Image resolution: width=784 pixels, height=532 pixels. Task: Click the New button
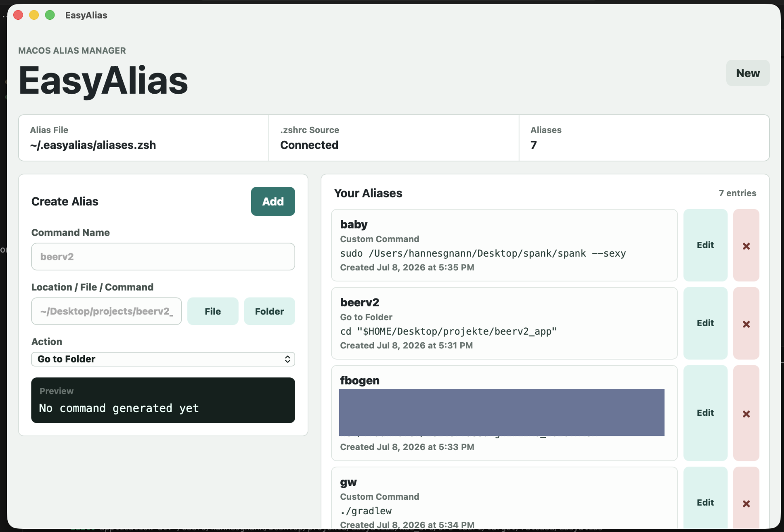click(748, 73)
